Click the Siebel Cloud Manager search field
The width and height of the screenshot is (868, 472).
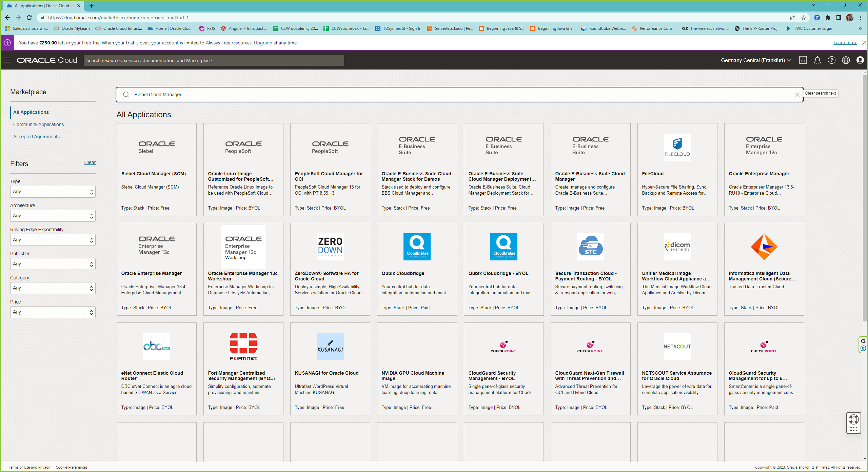pyautogui.click(x=459, y=95)
